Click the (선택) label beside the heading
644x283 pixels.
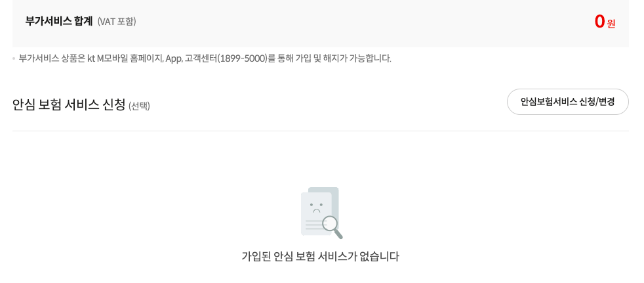tap(139, 106)
